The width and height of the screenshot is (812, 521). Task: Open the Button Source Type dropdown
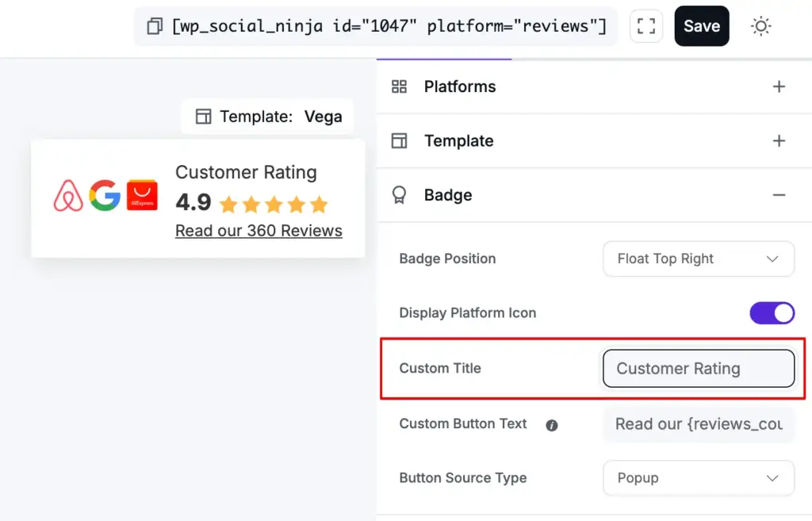(x=698, y=477)
